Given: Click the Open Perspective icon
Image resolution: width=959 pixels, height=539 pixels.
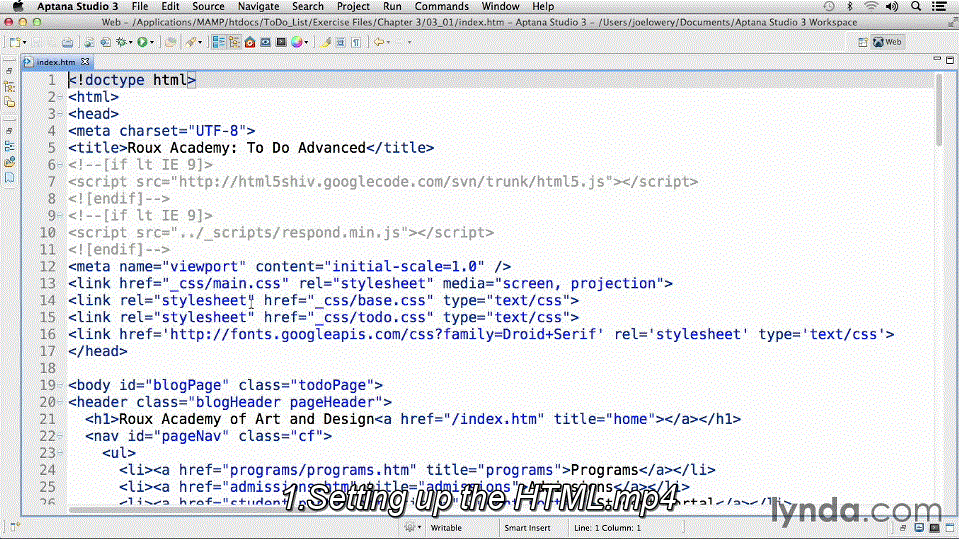Looking at the screenshot, I should pyautogui.click(x=862, y=42).
